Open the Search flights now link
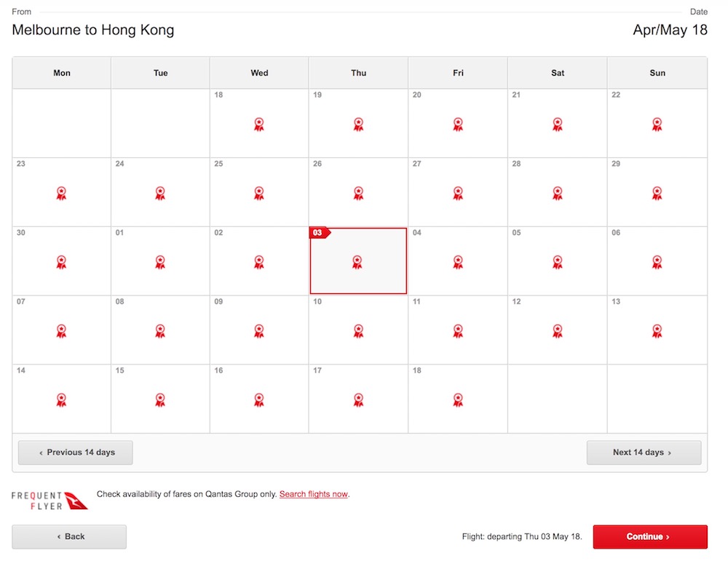Screen dimensions: 728x561 click(x=313, y=494)
